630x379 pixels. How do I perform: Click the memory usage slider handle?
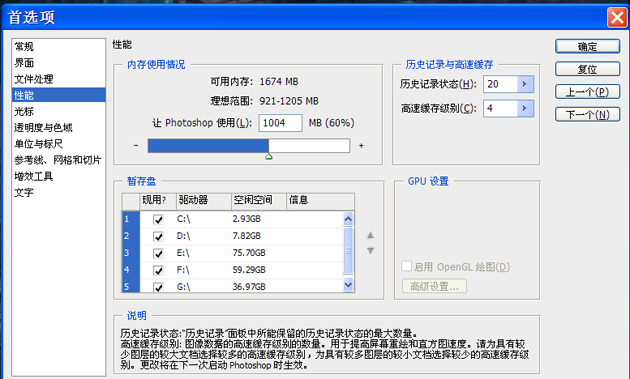pos(269,156)
